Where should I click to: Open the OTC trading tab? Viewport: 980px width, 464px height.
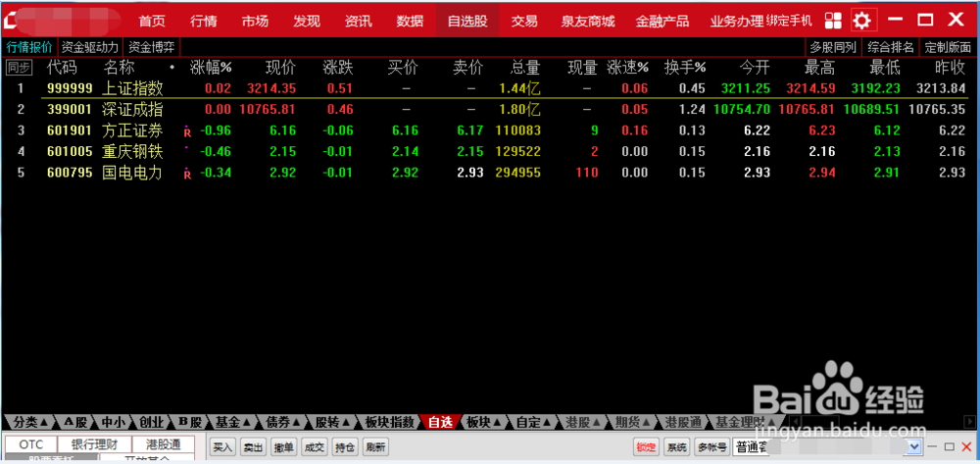tap(31, 444)
